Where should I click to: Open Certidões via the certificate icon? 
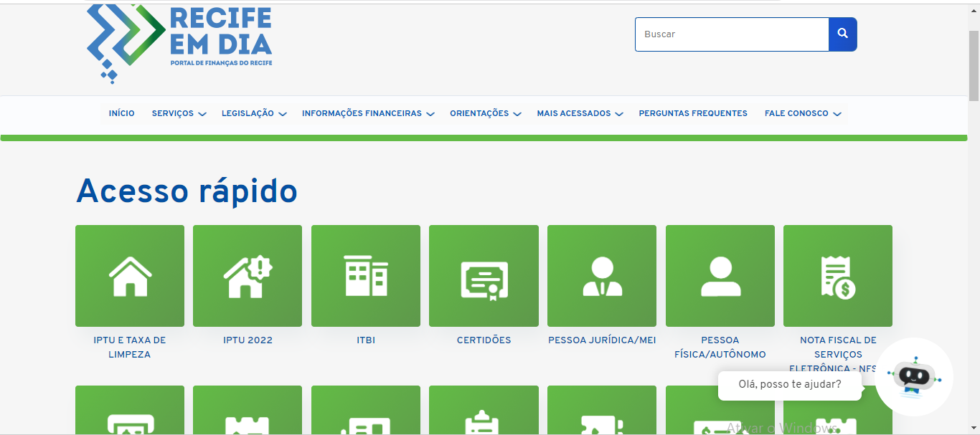[484, 276]
